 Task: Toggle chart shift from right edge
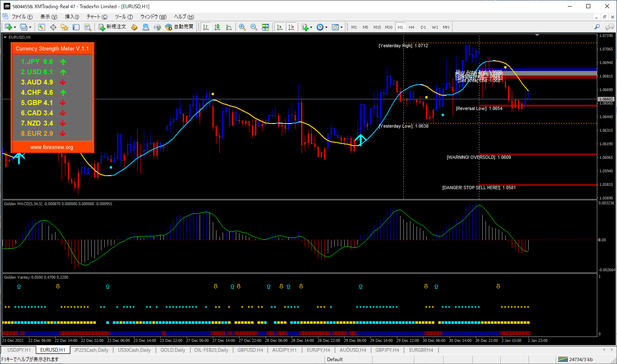tap(291, 27)
